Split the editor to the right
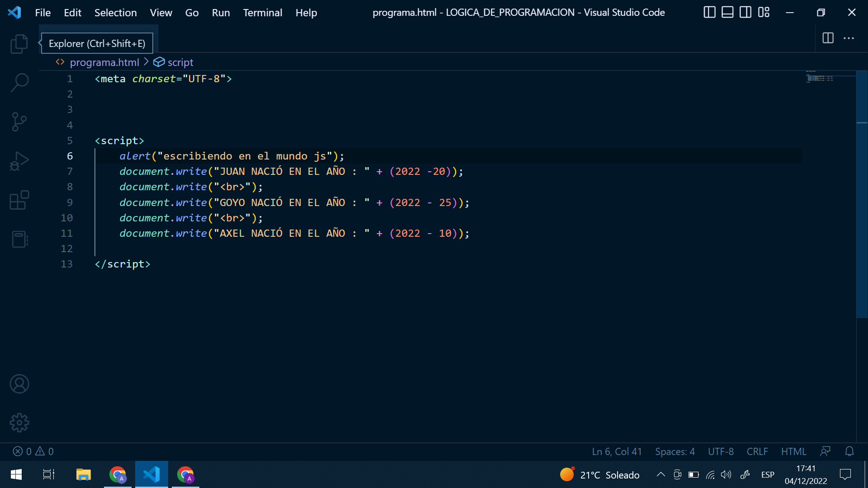 pyautogui.click(x=828, y=38)
